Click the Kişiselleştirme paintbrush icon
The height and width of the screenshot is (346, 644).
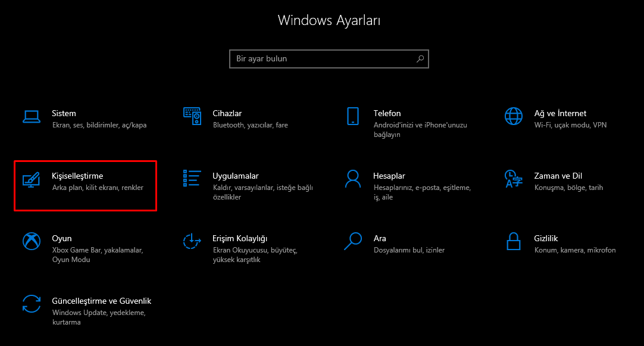click(32, 180)
